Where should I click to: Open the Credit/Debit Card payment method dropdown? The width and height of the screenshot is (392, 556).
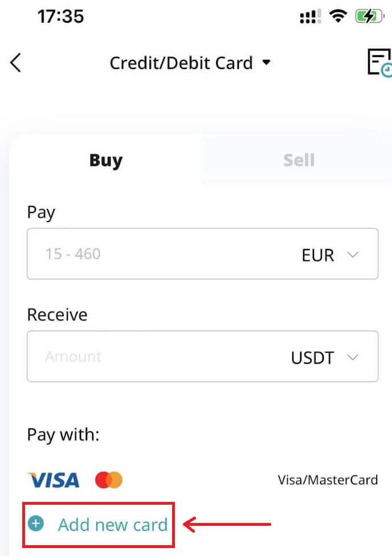click(x=190, y=63)
